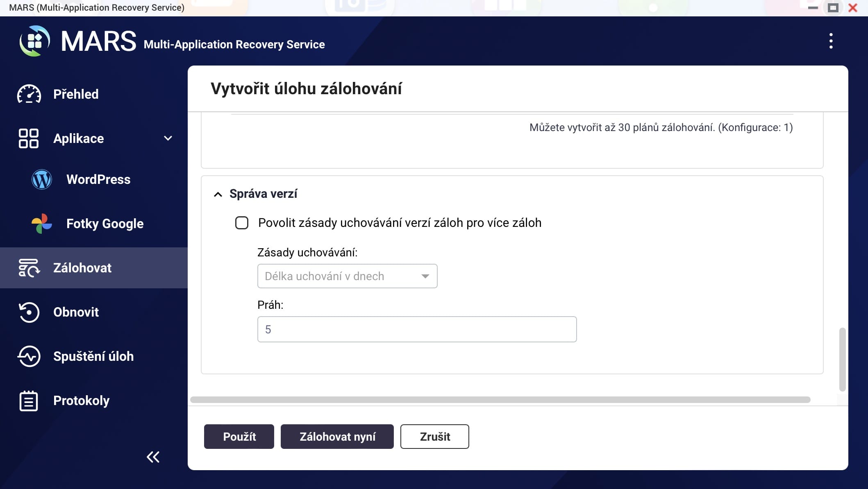The width and height of the screenshot is (868, 489).
Task: Collapse the sidebar with double-chevron icon
Action: tap(153, 457)
